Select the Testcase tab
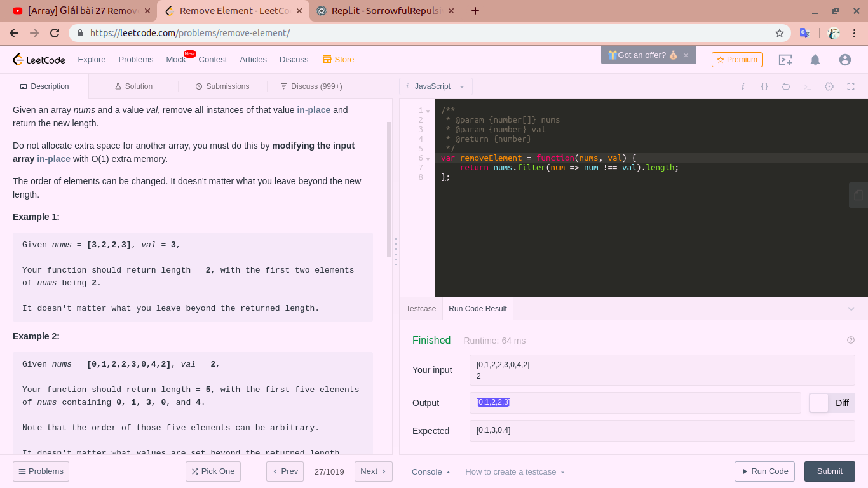This screenshot has height=488, width=868. pyautogui.click(x=421, y=309)
